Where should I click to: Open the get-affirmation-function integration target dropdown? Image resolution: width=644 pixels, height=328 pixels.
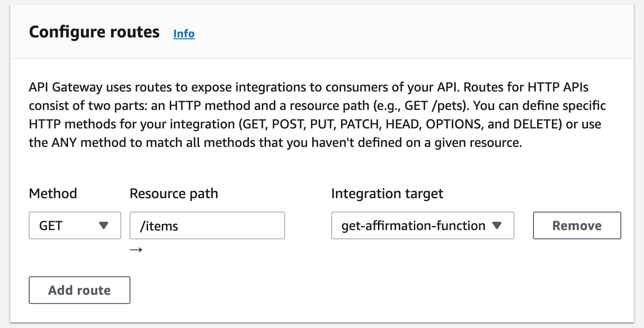[x=423, y=225]
